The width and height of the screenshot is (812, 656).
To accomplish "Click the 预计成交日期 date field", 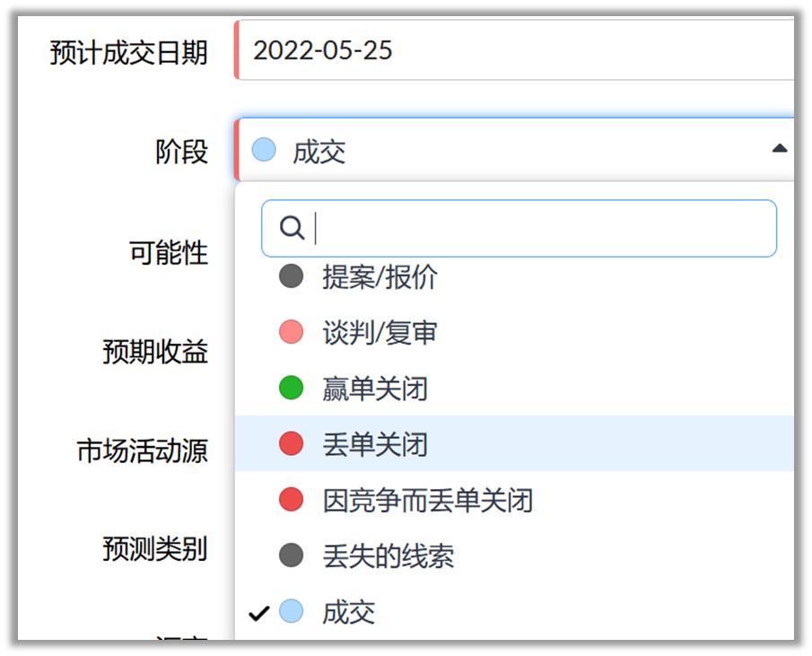I will pos(511,50).
